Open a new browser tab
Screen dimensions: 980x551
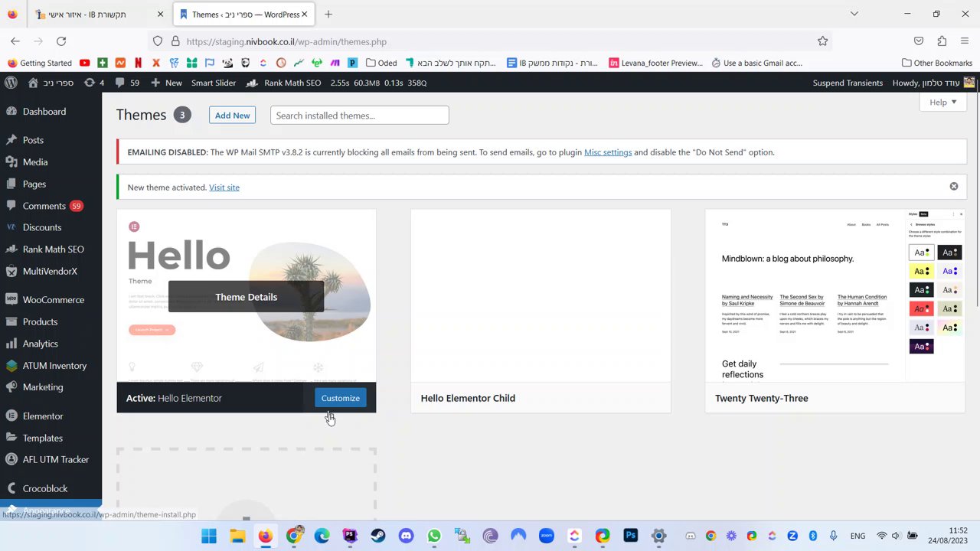pos(328,15)
